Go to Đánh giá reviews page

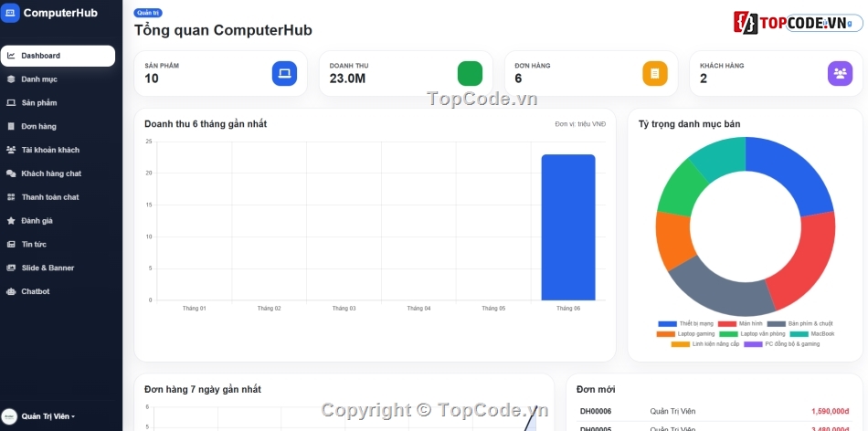[x=58, y=221]
